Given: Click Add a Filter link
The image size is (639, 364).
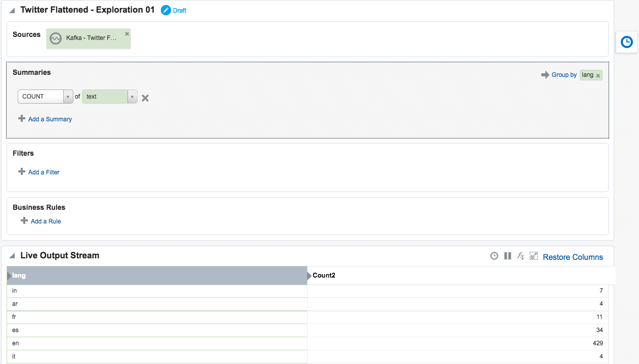Looking at the screenshot, I should (44, 172).
